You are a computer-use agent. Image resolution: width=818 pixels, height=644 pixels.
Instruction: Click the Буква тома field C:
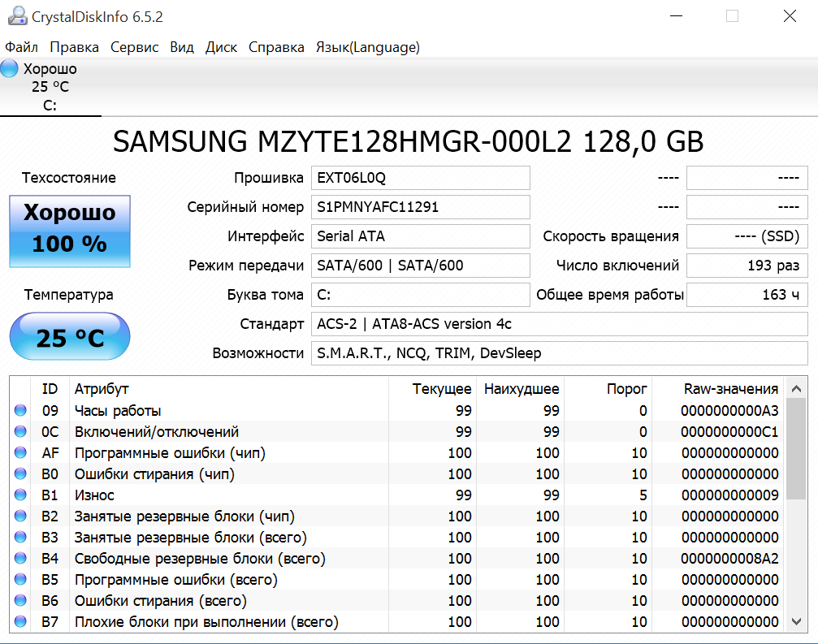(x=421, y=295)
